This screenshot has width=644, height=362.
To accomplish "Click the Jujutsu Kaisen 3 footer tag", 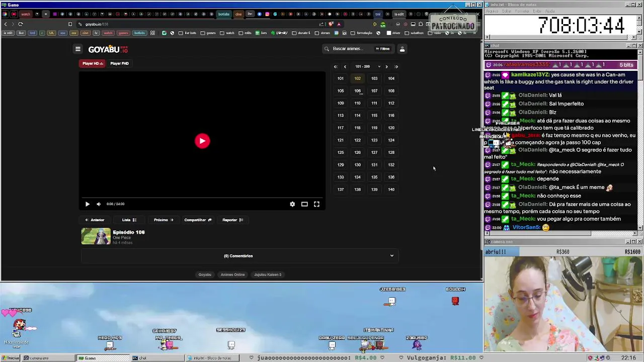I will click(x=268, y=275).
